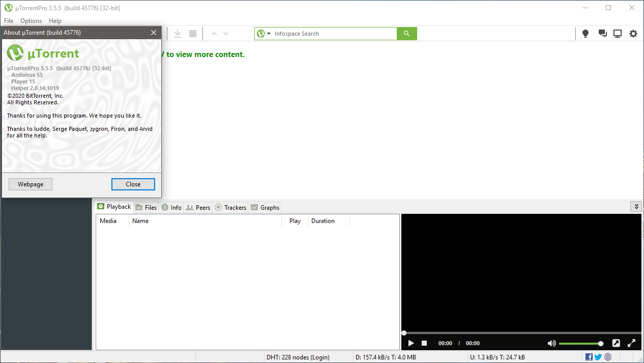Switch to the Graphs tab
The image size is (644, 363).
point(265,208)
